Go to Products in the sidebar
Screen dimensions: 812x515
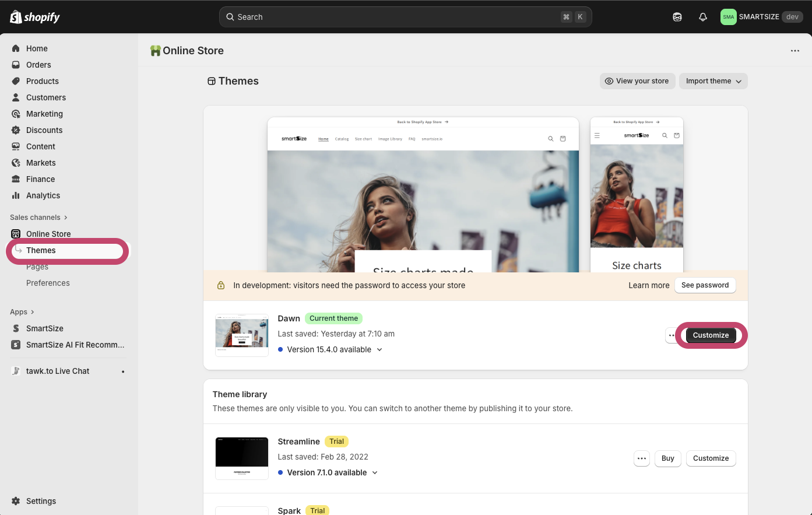coord(43,81)
